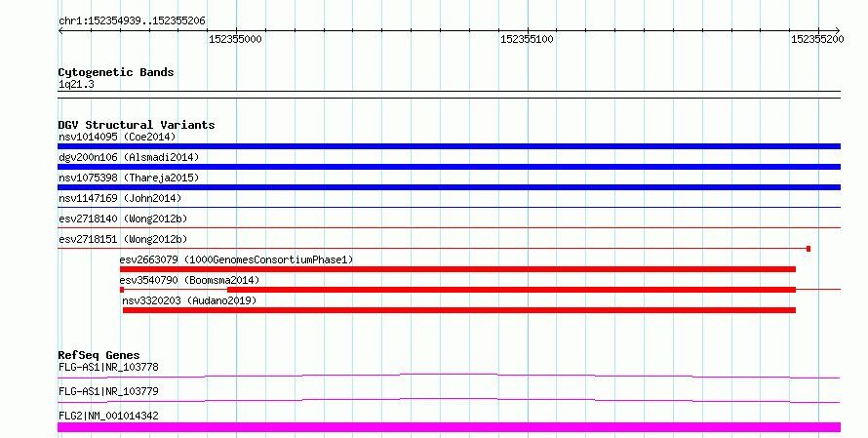Click the DGV Structural Variants track title
The width and height of the screenshot is (868, 438).
[137, 125]
